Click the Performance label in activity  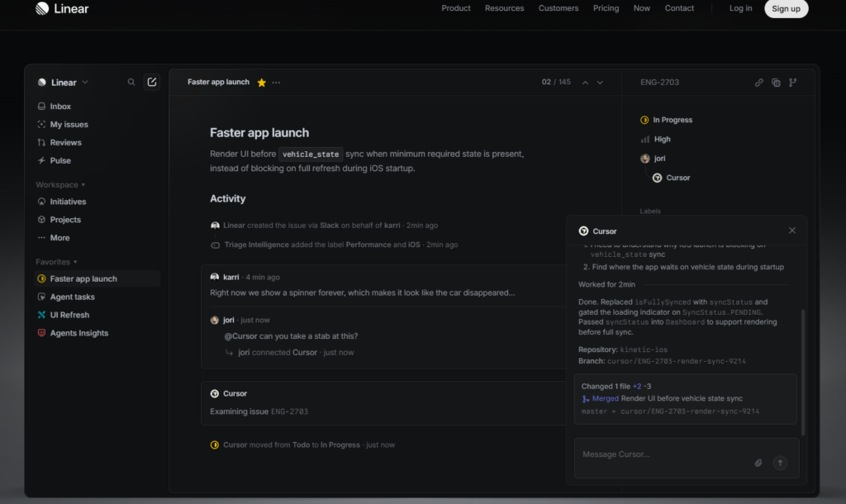pyautogui.click(x=368, y=245)
